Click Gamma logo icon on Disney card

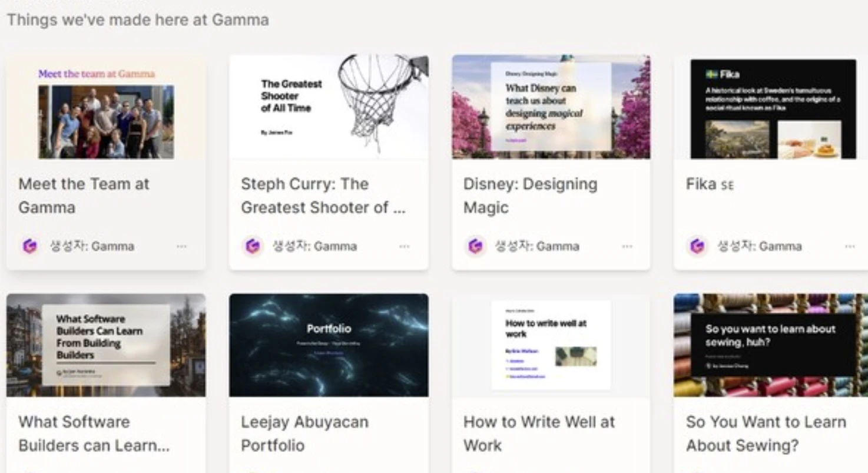click(x=475, y=246)
